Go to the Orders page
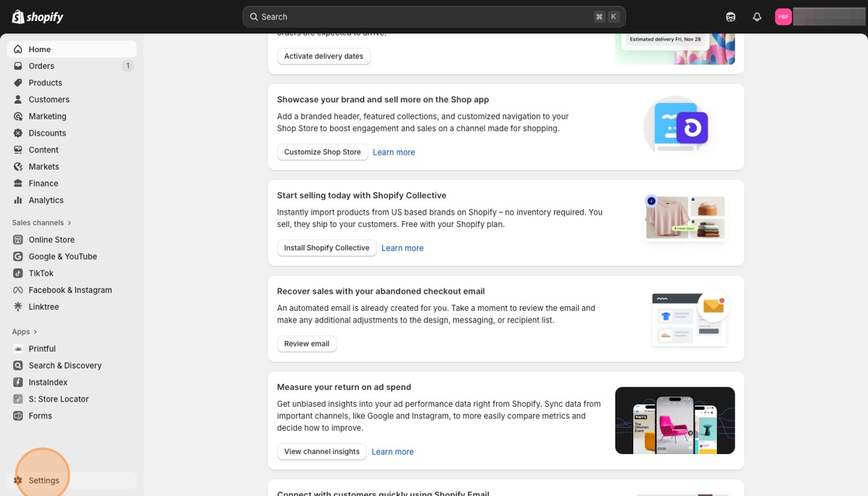 pos(72,66)
